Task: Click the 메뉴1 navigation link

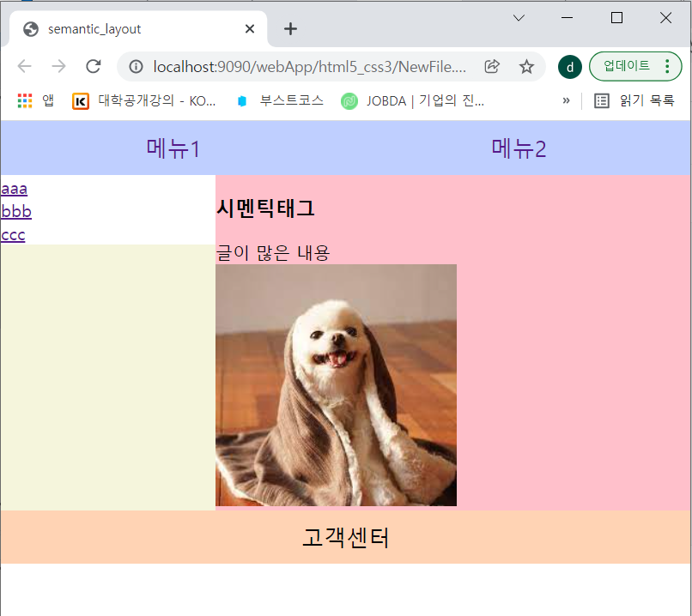Action: pos(173,148)
